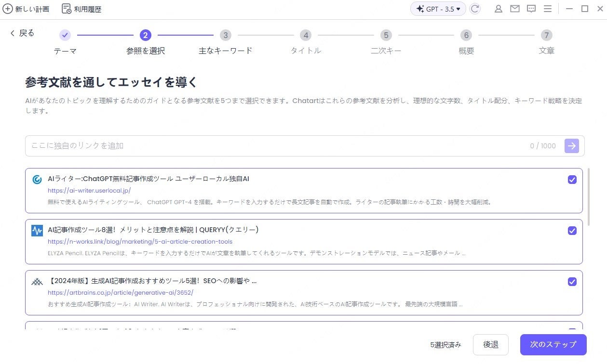Select the 参照を選択 step label
This screenshot has height=364, width=607.
pos(146,51)
